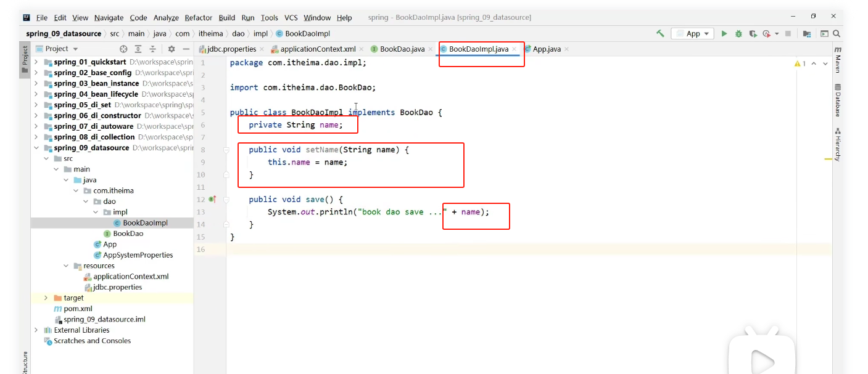Open the Maven tool window
The image size is (868, 374).
(838, 59)
